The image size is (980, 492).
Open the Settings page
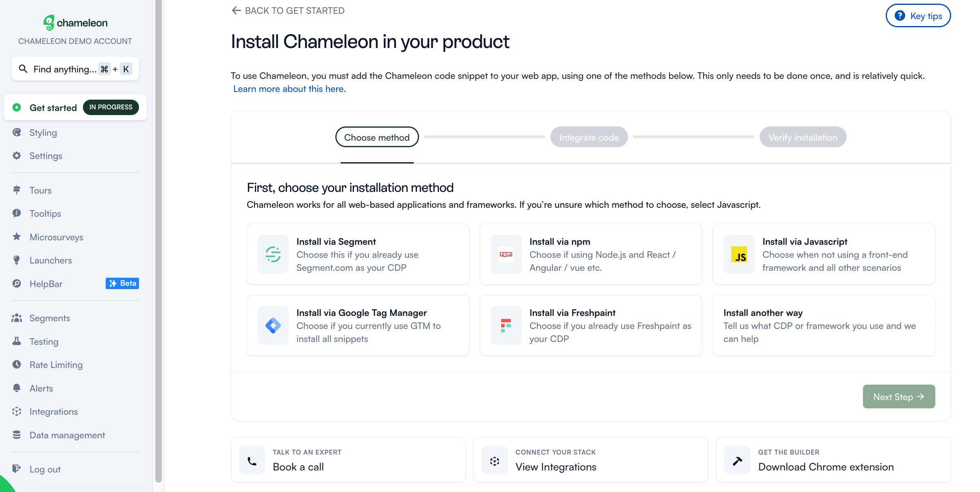click(46, 156)
